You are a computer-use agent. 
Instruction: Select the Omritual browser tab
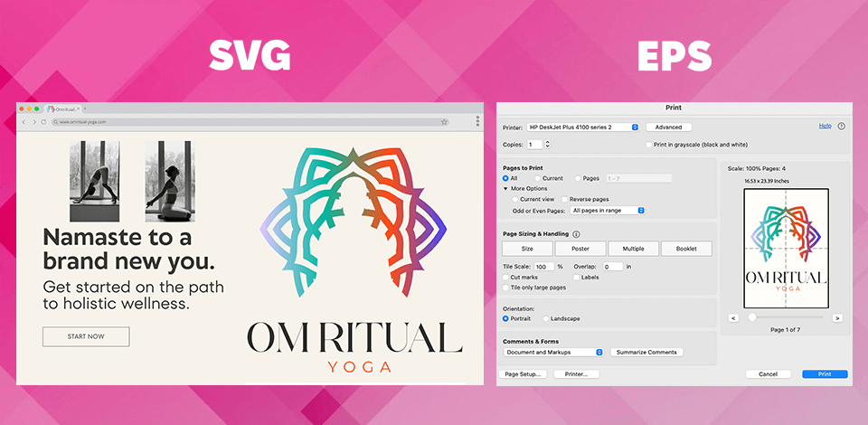[x=63, y=109]
